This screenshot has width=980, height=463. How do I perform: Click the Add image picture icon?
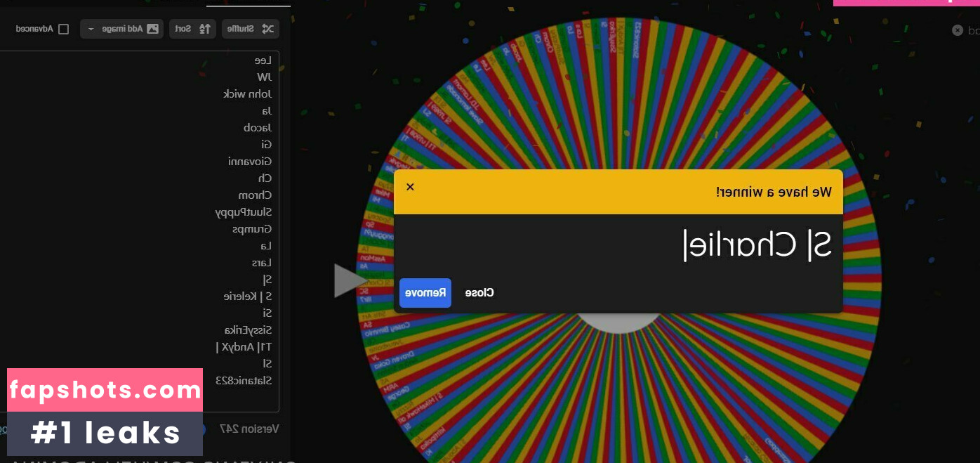pos(152,29)
